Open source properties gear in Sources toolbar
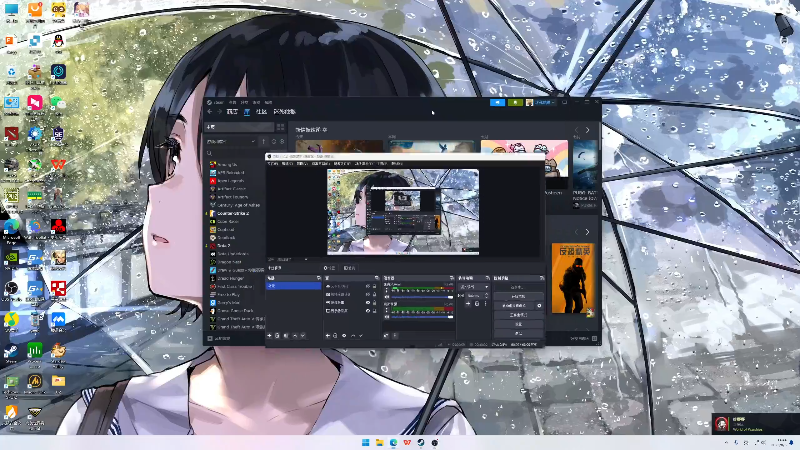This screenshot has height=450, width=800. (x=344, y=336)
